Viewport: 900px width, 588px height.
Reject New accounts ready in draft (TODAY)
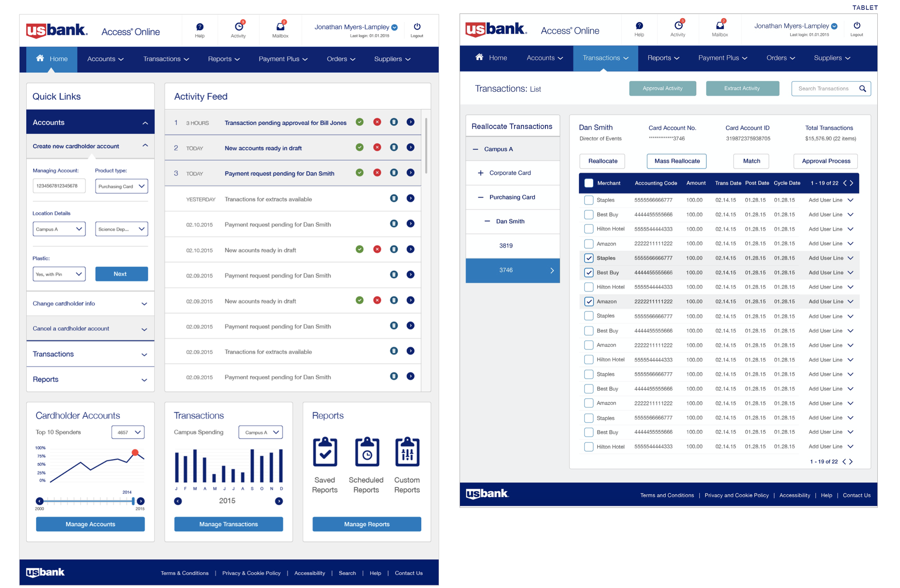pos(377,148)
